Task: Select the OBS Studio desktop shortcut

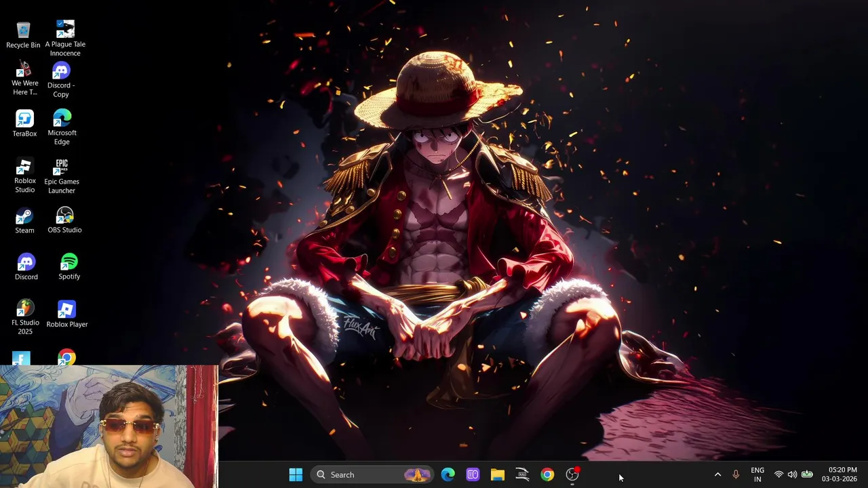Action: [x=64, y=220]
